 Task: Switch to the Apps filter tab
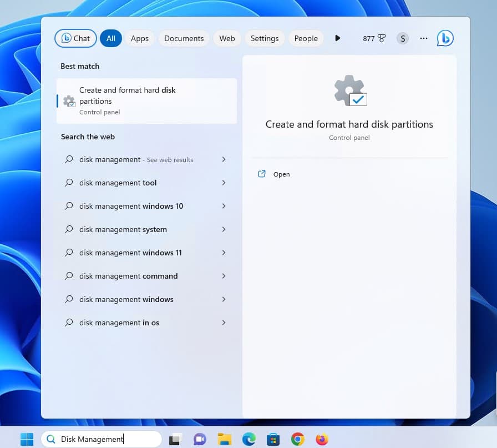[x=139, y=38]
